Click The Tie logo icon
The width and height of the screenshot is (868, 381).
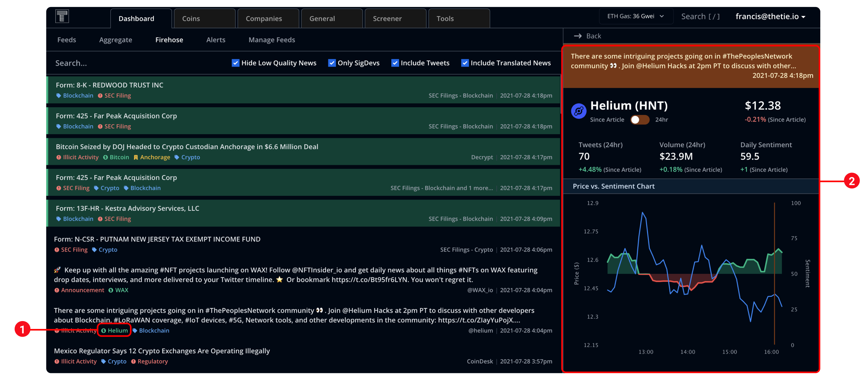[x=62, y=17]
